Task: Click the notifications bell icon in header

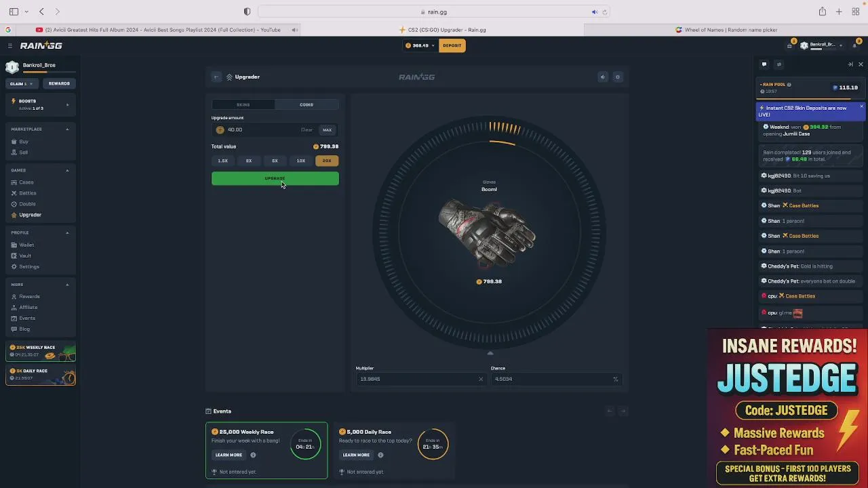Action: tap(854, 45)
